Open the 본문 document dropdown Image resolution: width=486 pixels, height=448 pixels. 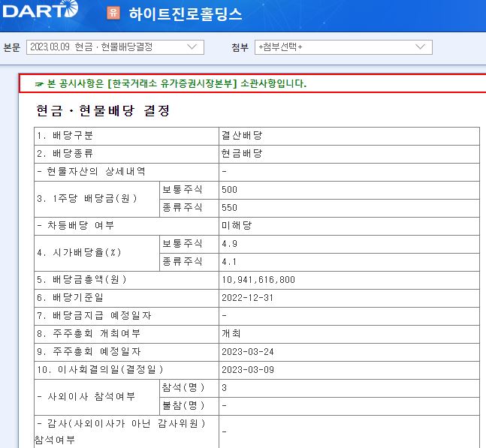115,47
